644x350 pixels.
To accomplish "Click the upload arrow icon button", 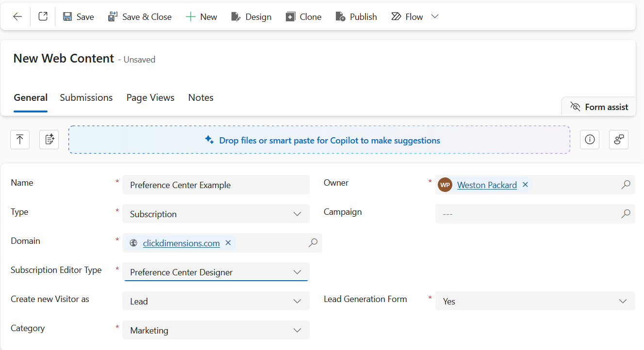I will 20,140.
